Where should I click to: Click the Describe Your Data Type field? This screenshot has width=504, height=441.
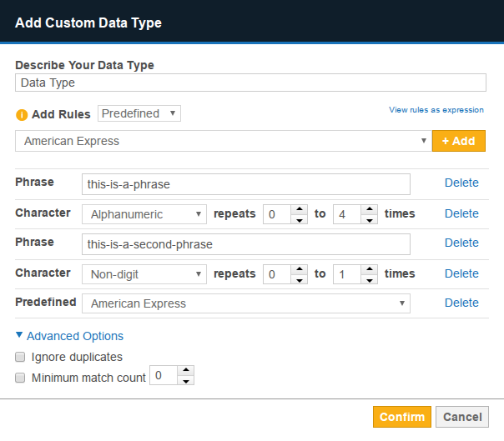tap(250, 83)
